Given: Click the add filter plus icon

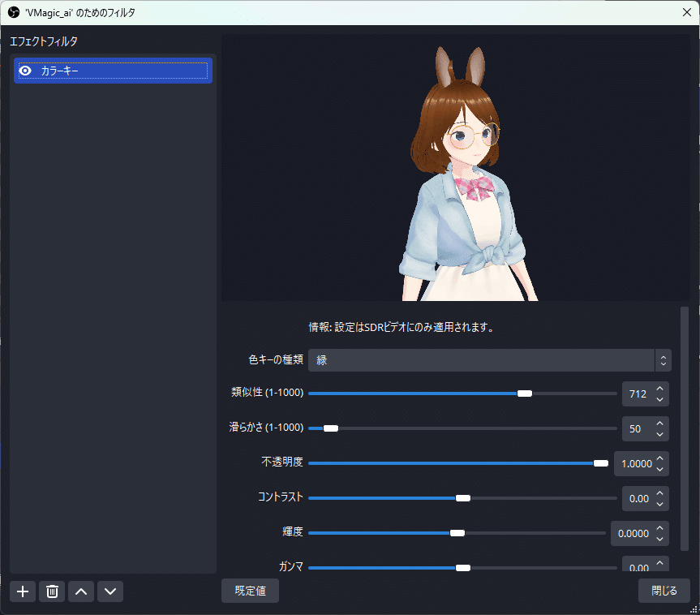Looking at the screenshot, I should click(x=23, y=591).
